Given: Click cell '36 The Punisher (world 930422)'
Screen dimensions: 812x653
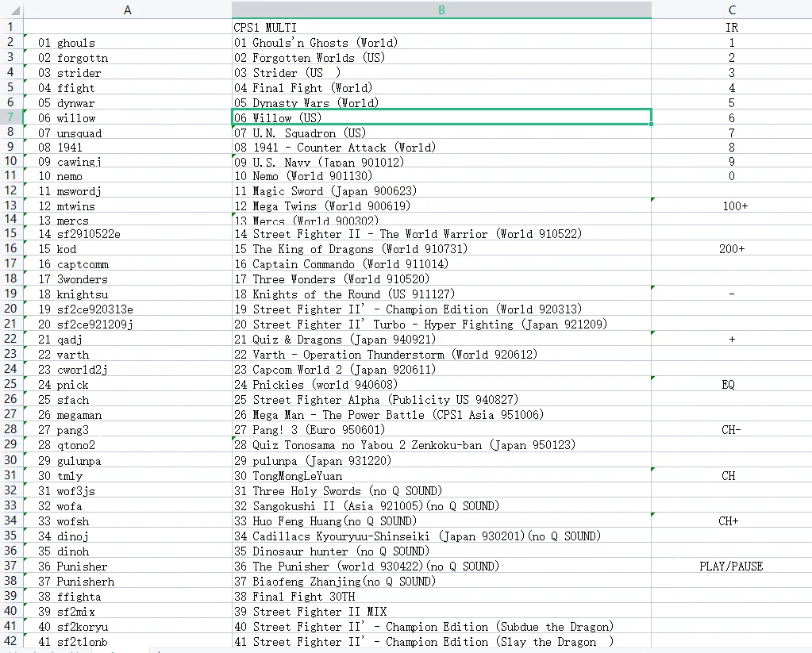Looking at the screenshot, I should pyautogui.click(x=441, y=566).
